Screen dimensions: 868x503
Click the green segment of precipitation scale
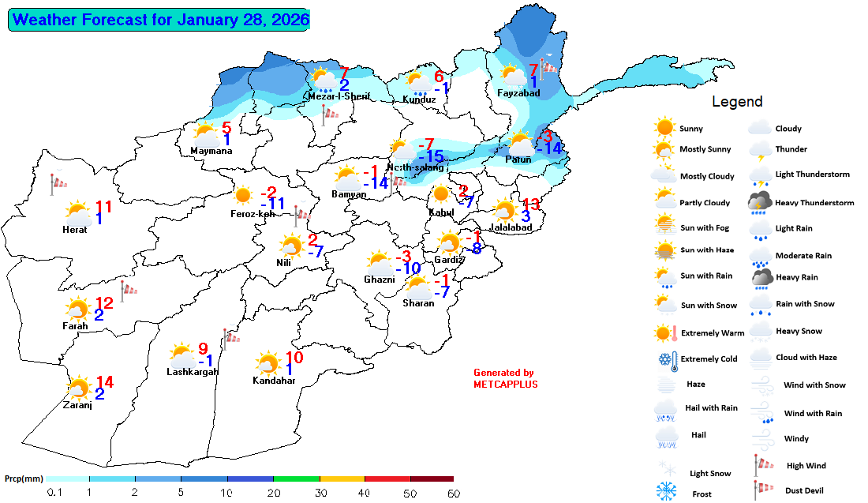click(x=296, y=479)
